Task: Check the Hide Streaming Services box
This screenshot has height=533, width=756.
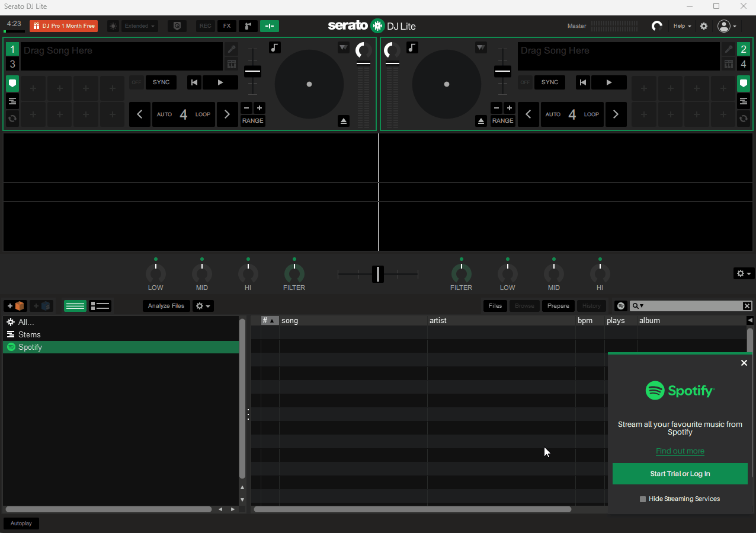Action: pos(642,499)
